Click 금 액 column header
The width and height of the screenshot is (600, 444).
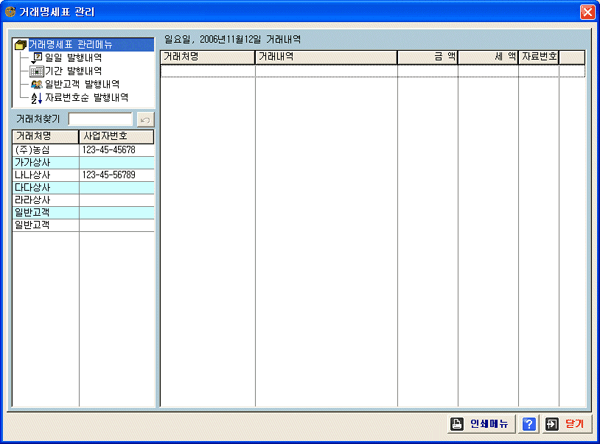[427, 57]
